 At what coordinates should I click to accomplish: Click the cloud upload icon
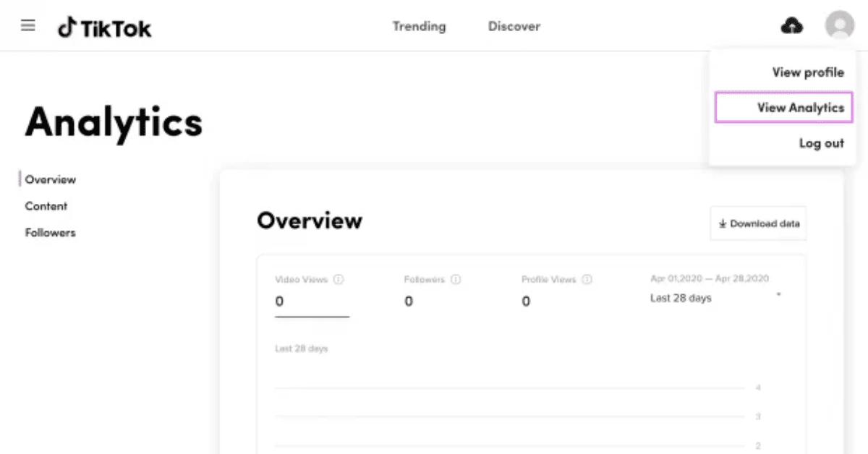792,26
